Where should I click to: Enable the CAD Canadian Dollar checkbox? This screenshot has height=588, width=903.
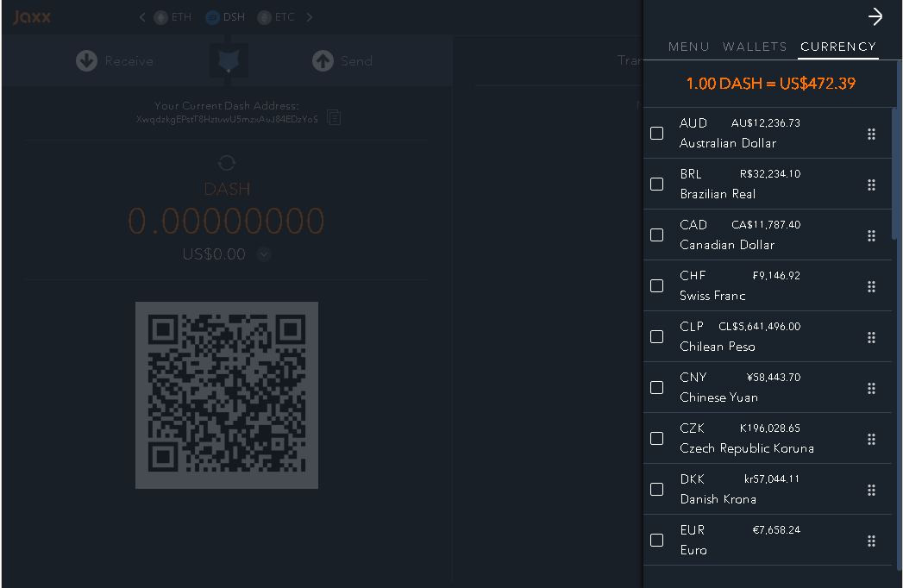pos(656,235)
